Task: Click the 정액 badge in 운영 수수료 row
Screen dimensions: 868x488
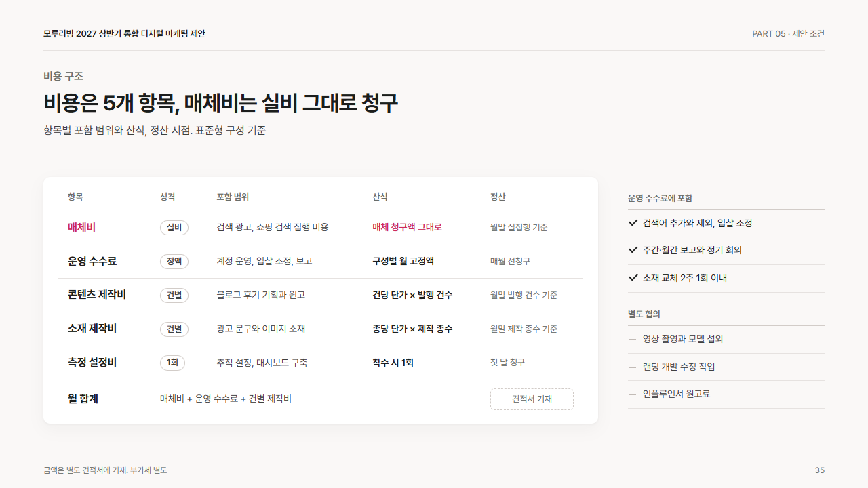Action: tap(174, 262)
